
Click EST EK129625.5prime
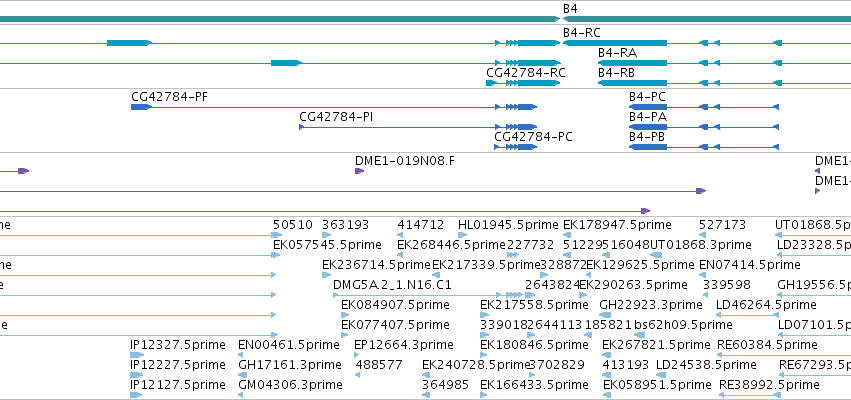(640, 265)
